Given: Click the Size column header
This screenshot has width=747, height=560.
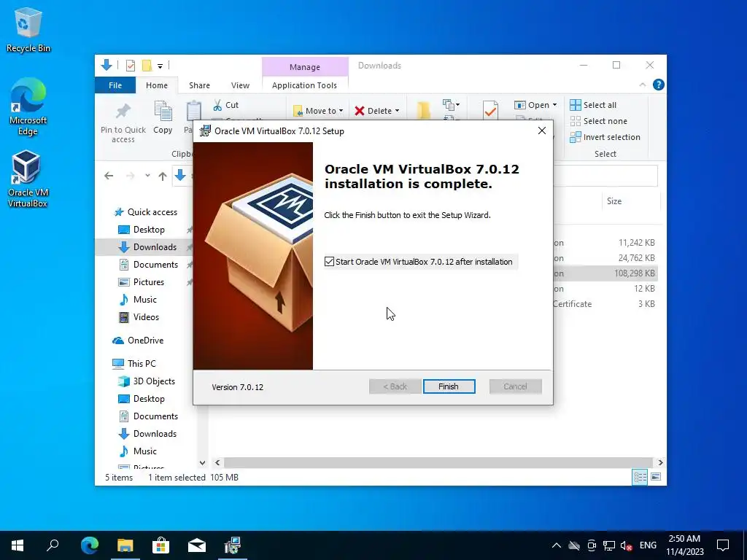Looking at the screenshot, I should [614, 201].
